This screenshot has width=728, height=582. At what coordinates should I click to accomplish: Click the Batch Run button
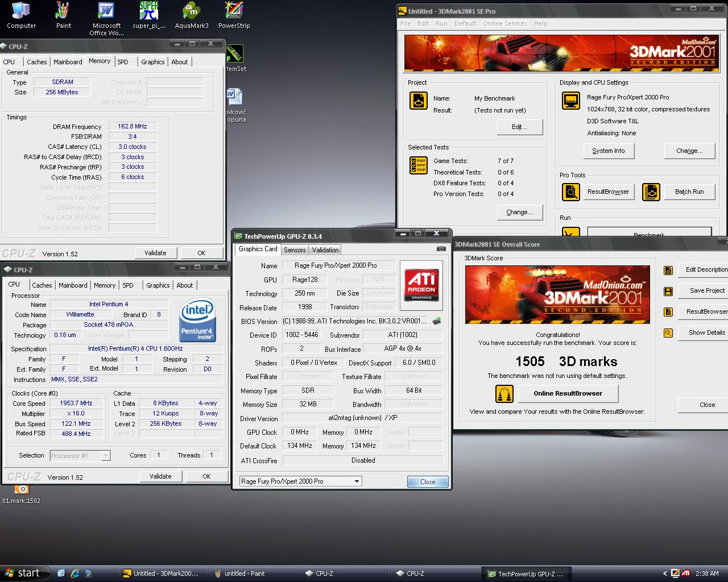(689, 192)
